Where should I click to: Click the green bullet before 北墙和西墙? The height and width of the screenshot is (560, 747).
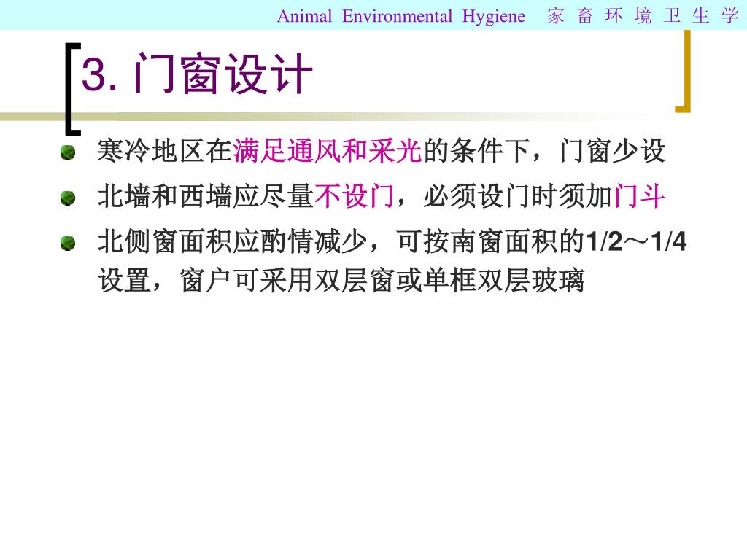pyautogui.click(x=68, y=198)
